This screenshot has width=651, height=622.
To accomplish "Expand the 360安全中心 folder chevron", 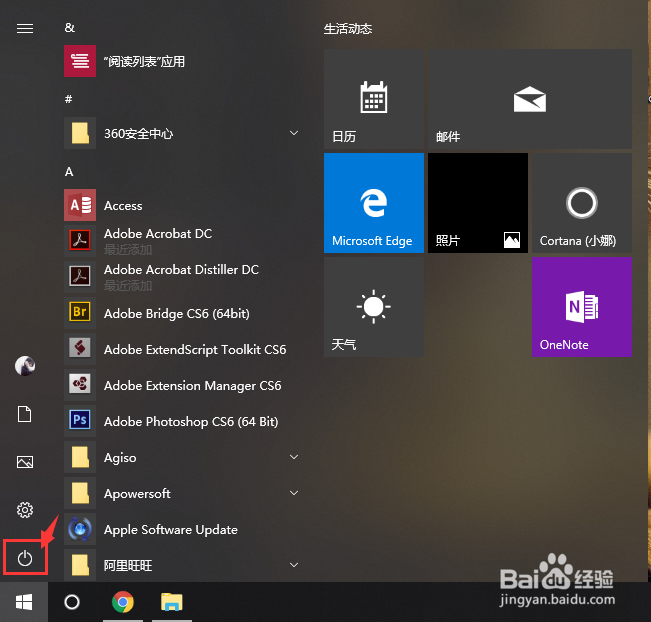I will [x=294, y=133].
